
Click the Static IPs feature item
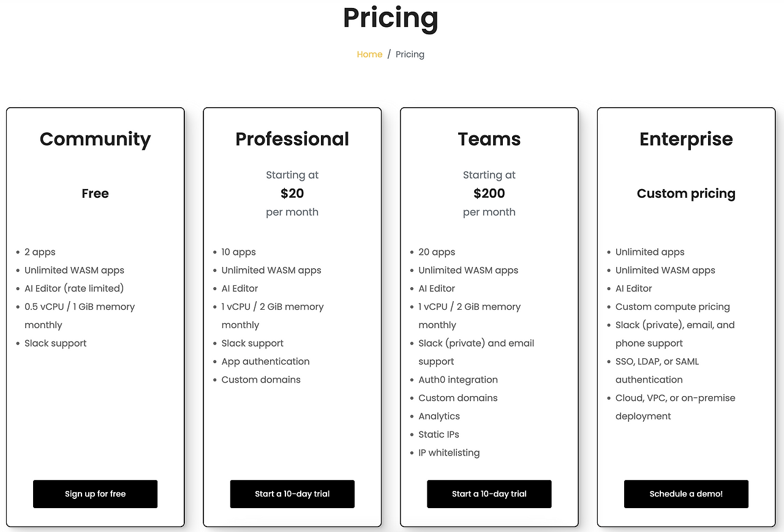click(x=439, y=434)
